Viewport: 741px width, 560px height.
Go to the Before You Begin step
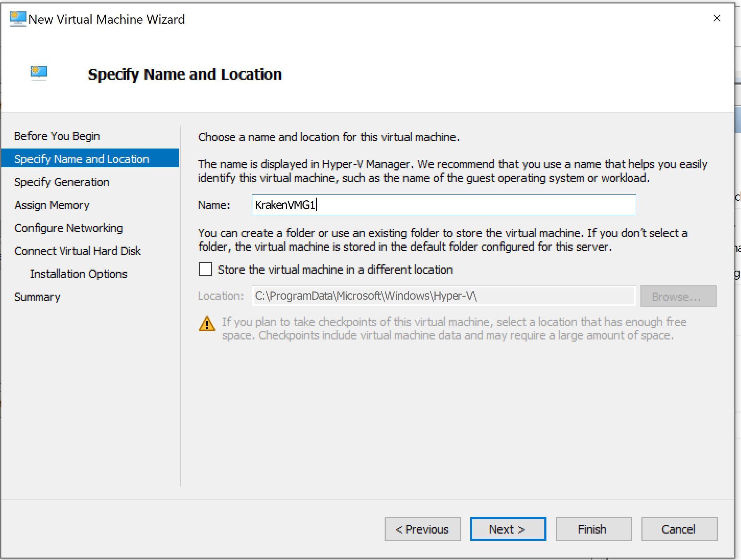[x=57, y=136]
